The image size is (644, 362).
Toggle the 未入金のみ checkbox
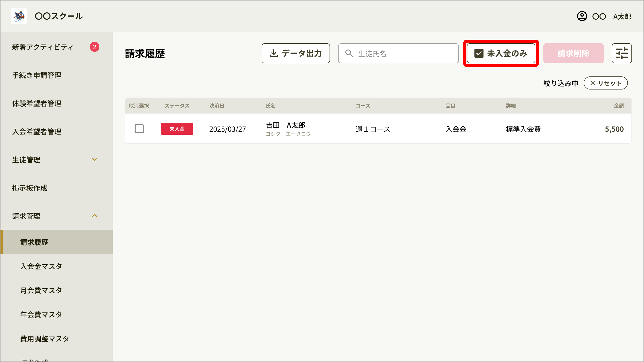pos(479,53)
